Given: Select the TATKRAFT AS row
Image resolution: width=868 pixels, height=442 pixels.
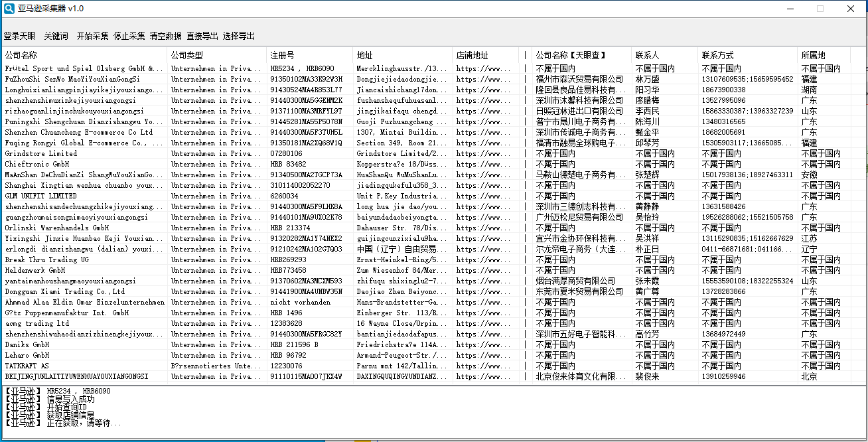Looking at the screenshot, I should coord(427,366).
